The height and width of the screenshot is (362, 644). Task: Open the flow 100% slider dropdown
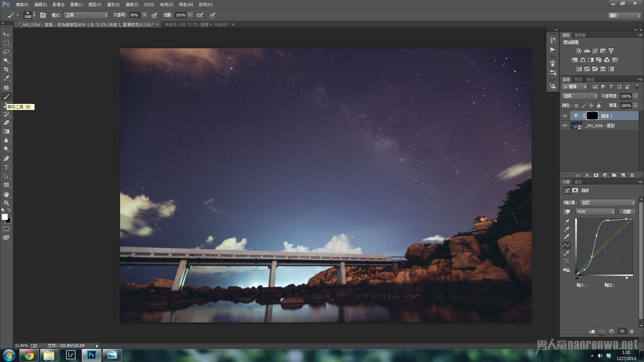pyautogui.click(x=190, y=15)
